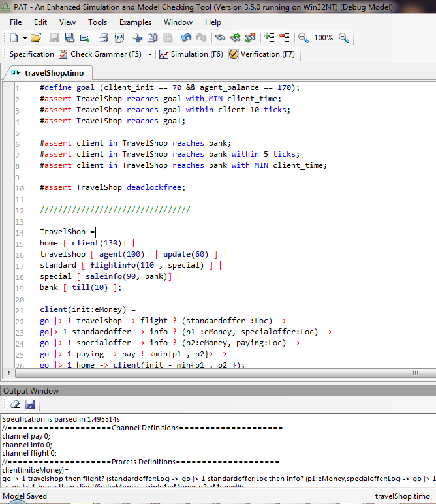Image resolution: width=436 pixels, height=504 pixels.
Task: Open the Tools menu
Action: coord(98,22)
